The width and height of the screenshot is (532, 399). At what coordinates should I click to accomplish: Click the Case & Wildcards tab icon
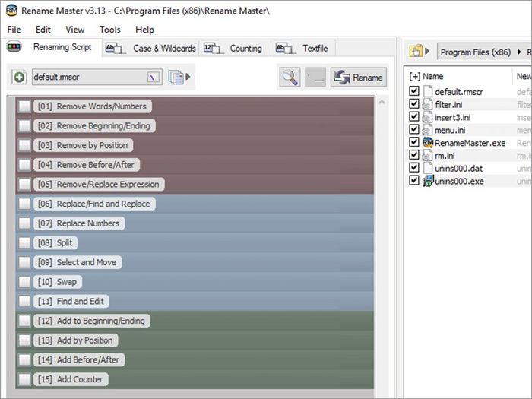(114, 48)
